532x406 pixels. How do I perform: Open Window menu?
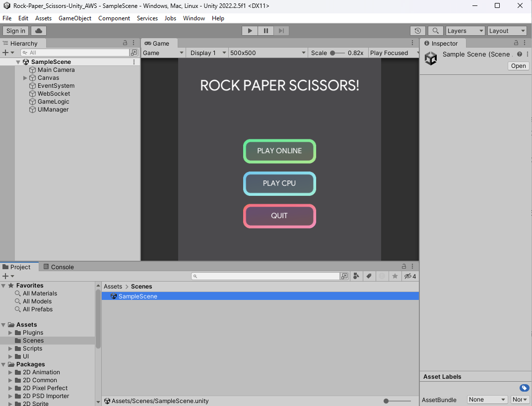click(x=194, y=18)
